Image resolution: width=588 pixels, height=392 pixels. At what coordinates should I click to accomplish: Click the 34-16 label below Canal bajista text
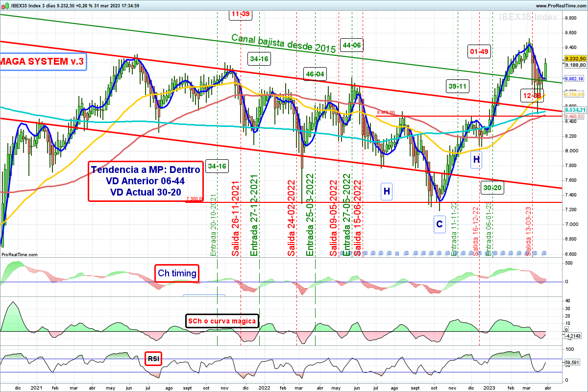[x=259, y=59]
